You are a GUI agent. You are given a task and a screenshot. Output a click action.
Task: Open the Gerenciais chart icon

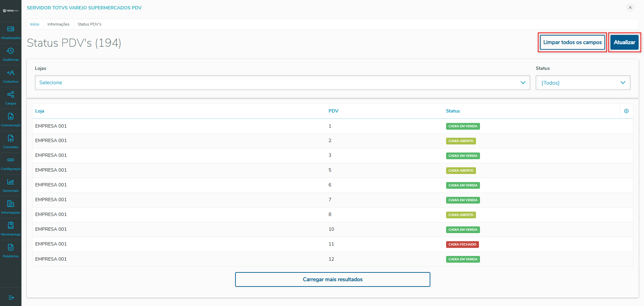coord(11,182)
